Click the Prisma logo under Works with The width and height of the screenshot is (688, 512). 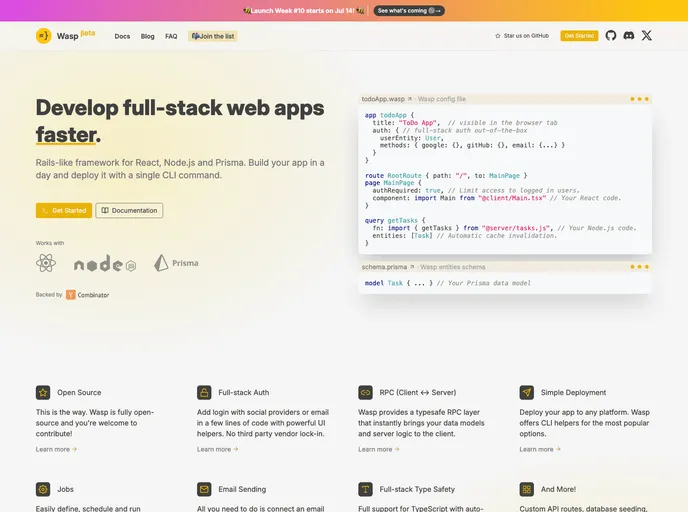click(176, 263)
